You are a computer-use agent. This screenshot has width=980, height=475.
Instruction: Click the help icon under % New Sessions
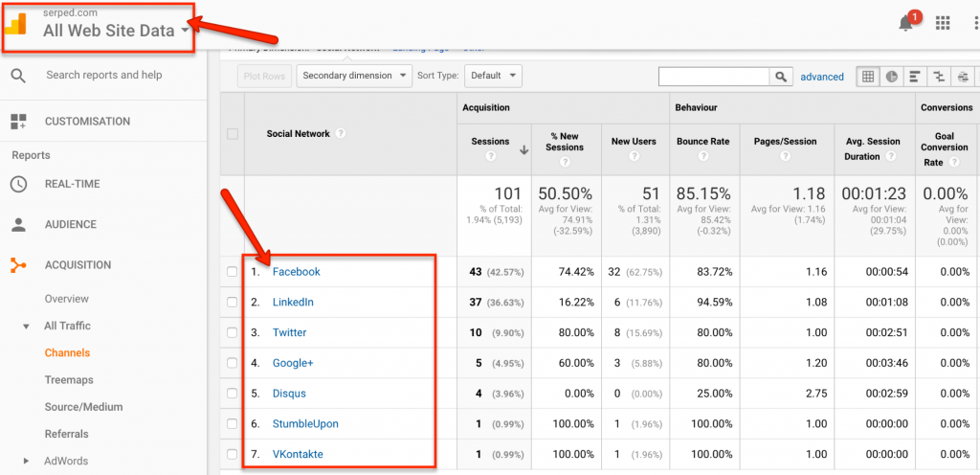pyautogui.click(x=565, y=162)
